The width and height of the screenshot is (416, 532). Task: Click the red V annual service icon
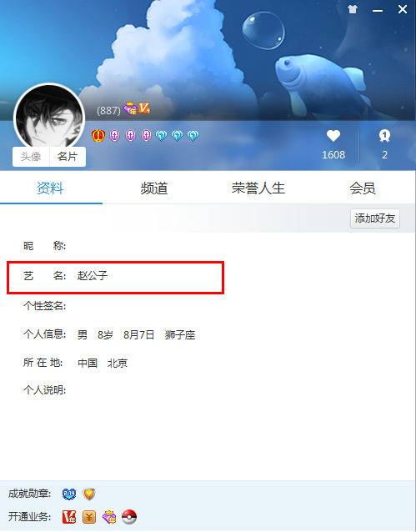click(x=69, y=517)
